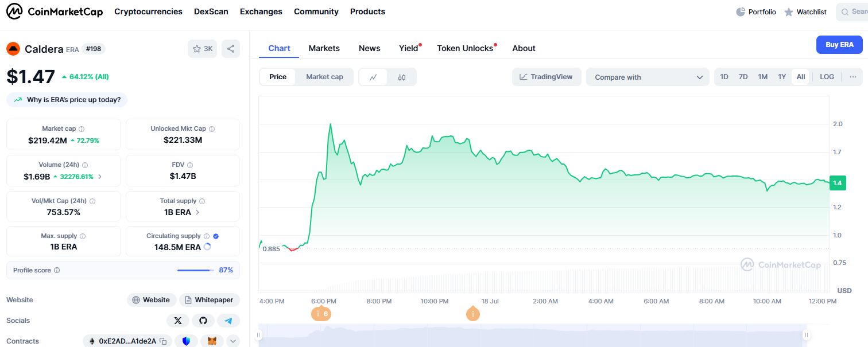Viewport: 868px width, 347px height.
Task: Select the 1Y time range
Action: (782, 77)
